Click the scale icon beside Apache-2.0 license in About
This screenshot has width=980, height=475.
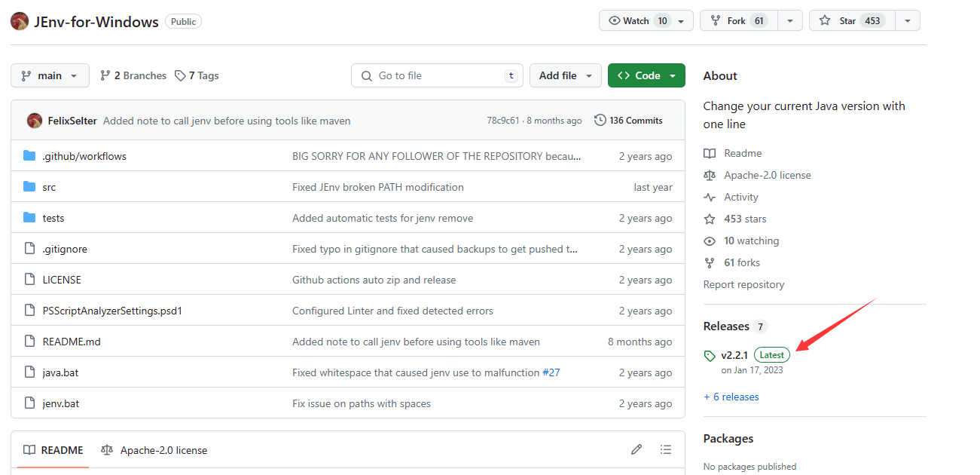[710, 175]
